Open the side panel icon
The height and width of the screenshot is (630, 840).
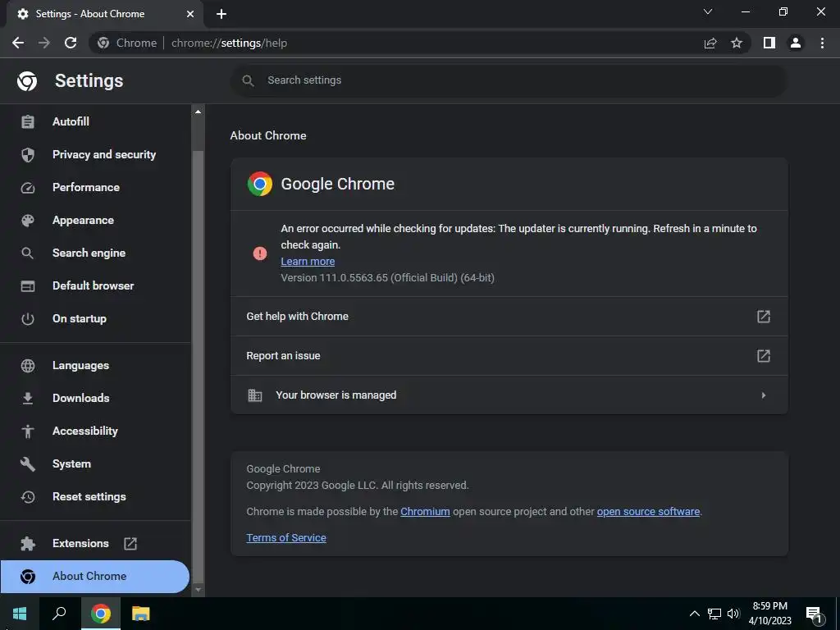(769, 43)
